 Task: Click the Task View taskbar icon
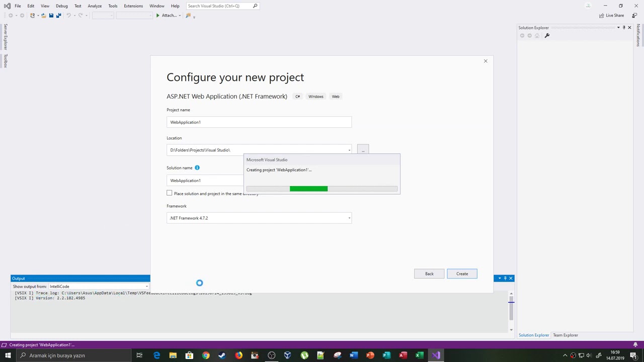[x=139, y=355]
